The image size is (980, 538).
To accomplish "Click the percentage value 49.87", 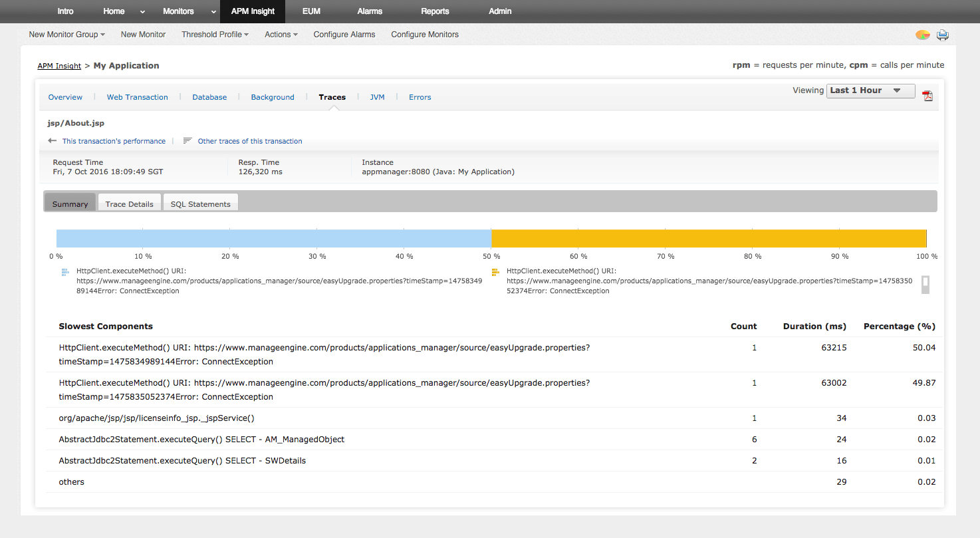I will point(925,383).
